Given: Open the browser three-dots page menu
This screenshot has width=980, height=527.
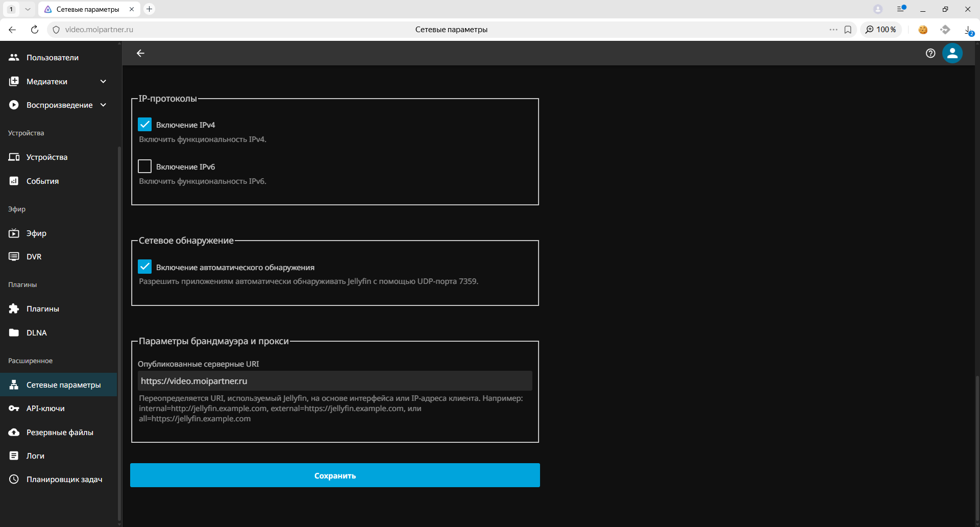Looking at the screenshot, I should [x=833, y=30].
